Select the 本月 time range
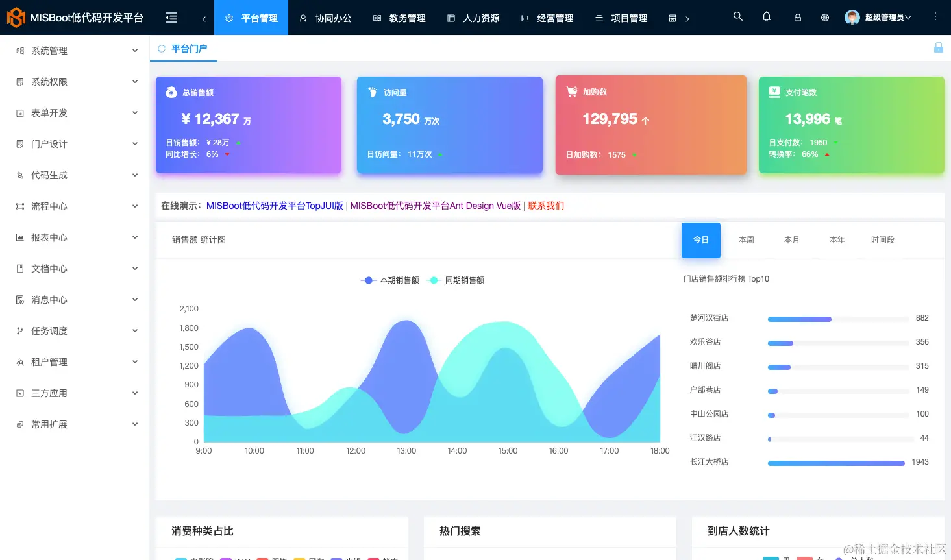Viewport: 951px width, 560px height. click(792, 240)
